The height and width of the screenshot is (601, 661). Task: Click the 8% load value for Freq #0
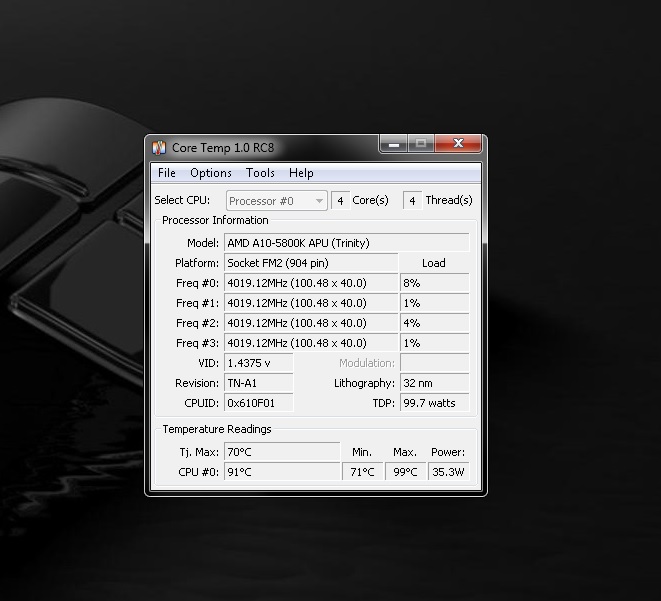point(435,283)
